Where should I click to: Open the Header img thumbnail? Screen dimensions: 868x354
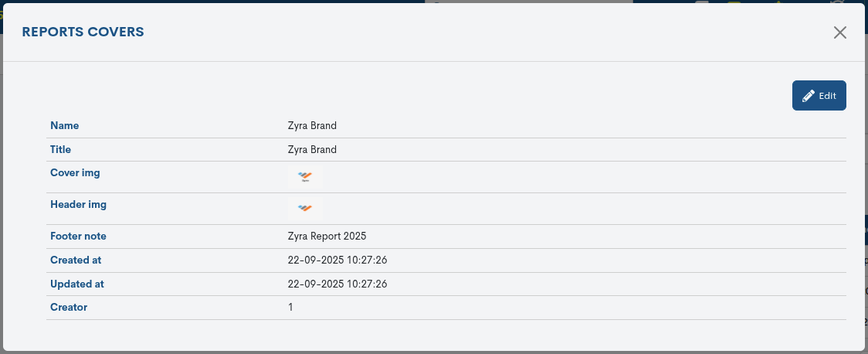pos(305,208)
